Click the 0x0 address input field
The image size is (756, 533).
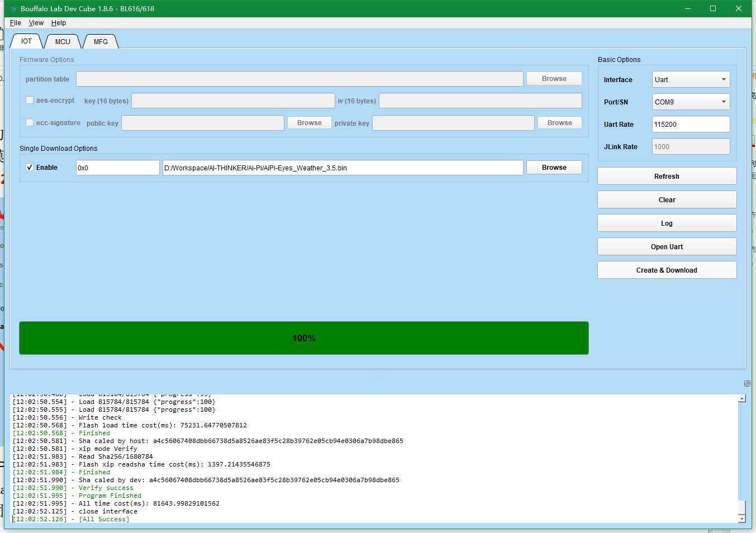(118, 168)
